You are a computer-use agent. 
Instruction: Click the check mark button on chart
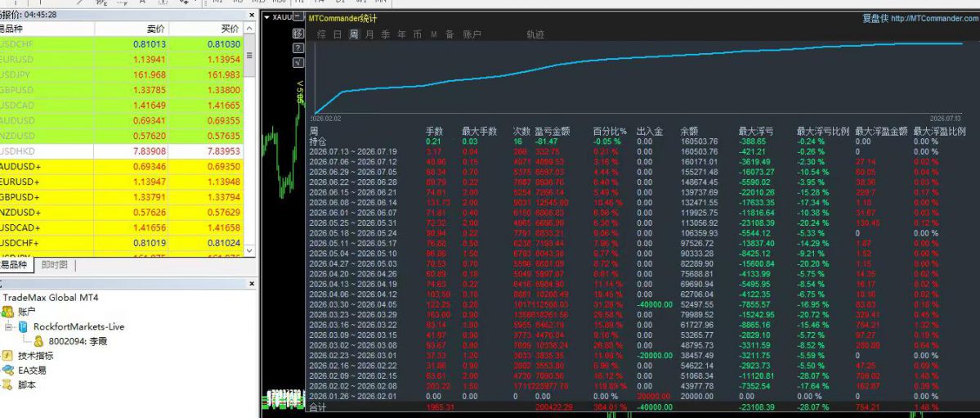[x=298, y=62]
